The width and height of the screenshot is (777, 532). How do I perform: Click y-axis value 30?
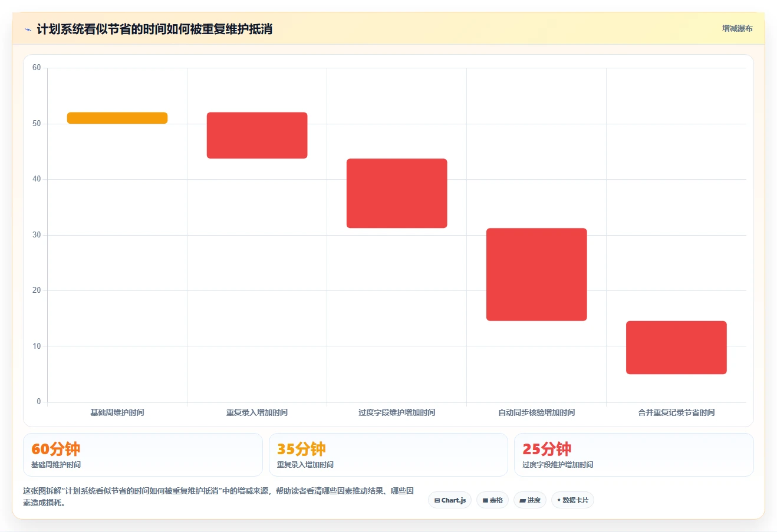(x=37, y=235)
